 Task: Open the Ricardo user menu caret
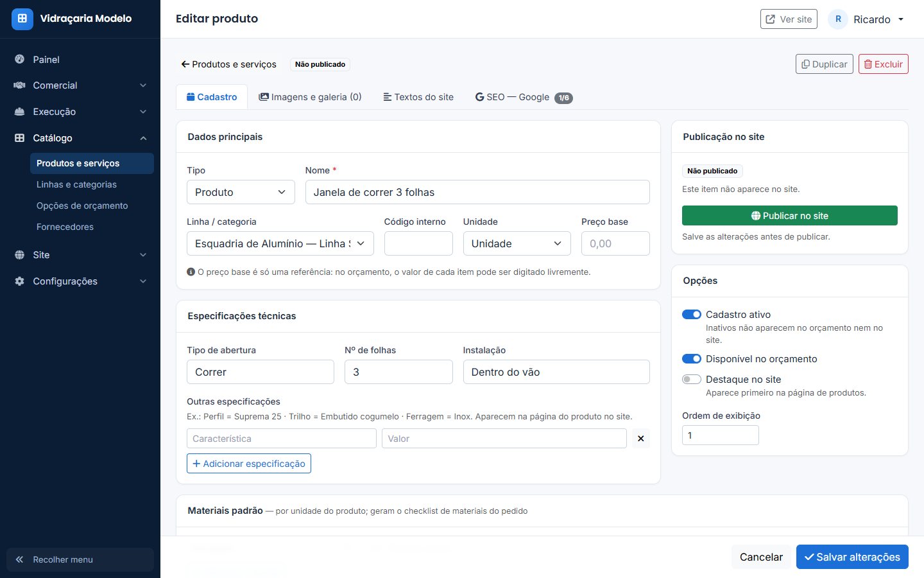[901, 19]
